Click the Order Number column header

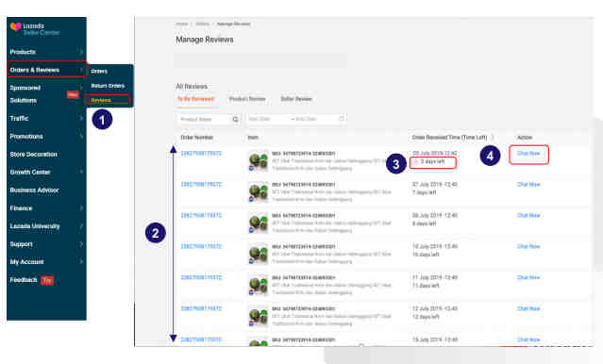pos(196,138)
